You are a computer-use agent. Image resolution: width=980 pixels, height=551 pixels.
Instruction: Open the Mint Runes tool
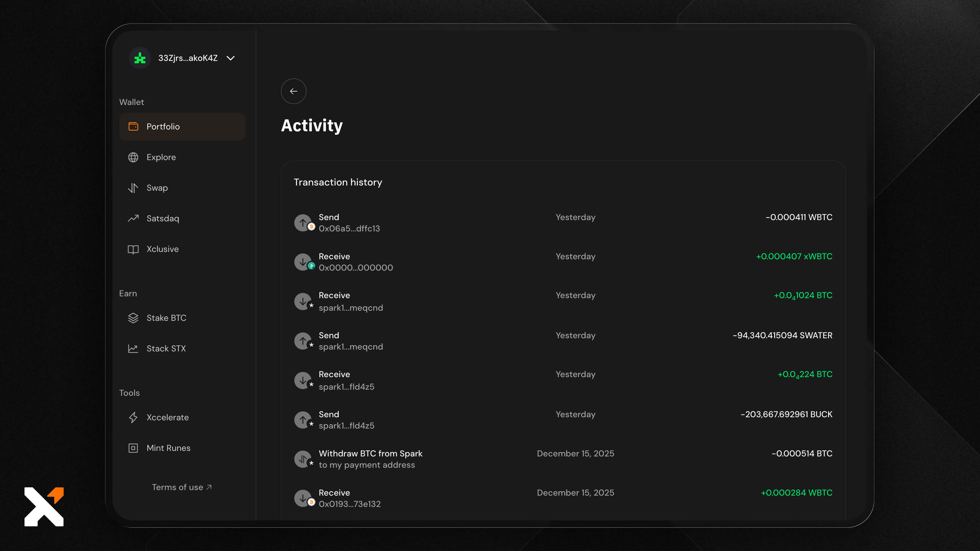coord(168,448)
